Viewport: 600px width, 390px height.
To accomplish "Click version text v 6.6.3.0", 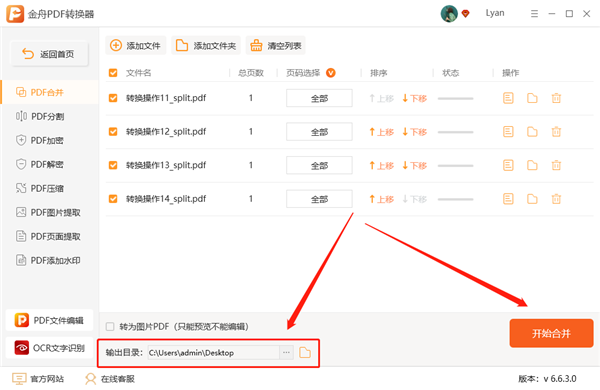I will click(x=560, y=379).
